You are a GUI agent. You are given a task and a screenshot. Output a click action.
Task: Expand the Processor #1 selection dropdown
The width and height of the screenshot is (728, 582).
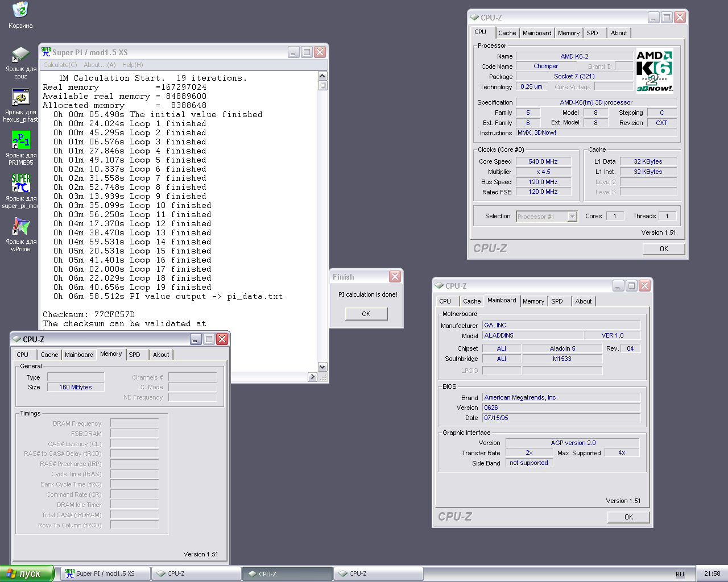click(572, 217)
